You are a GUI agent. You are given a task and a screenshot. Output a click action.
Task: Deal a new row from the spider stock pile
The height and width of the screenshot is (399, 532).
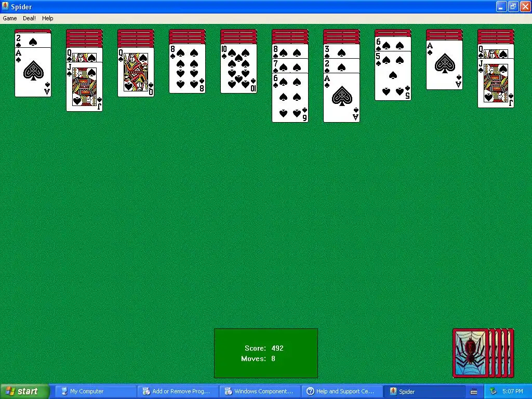coord(483,353)
